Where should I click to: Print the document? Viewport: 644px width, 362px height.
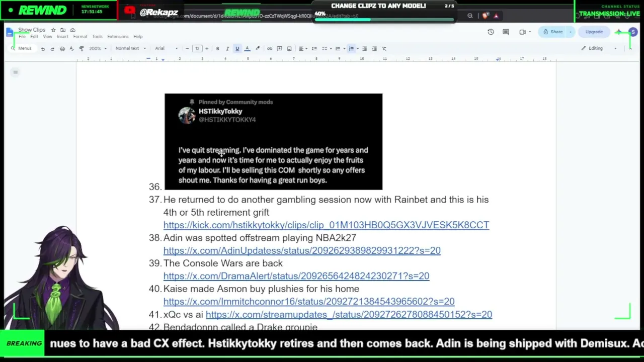point(62,49)
